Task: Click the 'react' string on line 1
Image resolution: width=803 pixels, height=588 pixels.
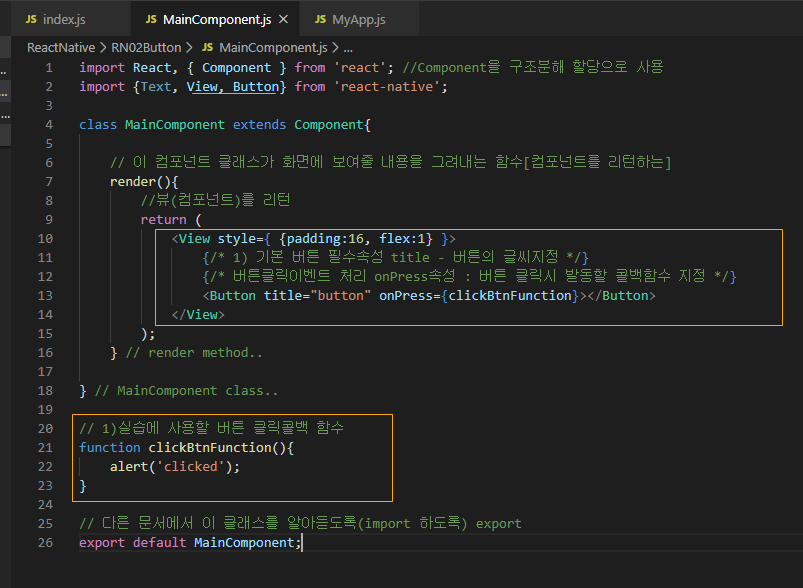Action: (360, 68)
